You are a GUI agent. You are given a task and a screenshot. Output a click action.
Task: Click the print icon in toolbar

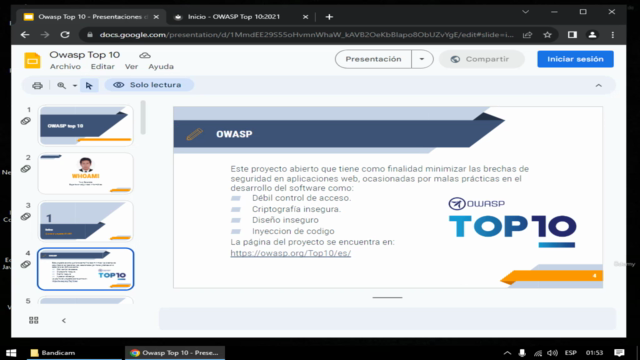[x=37, y=85]
